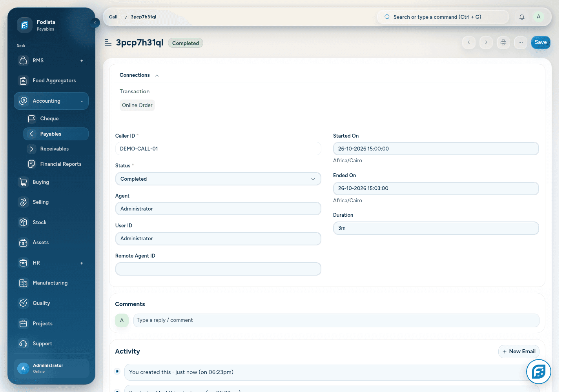Screen dimensions: 565x392
Task: Focus the search or command bar
Action: tap(443, 17)
